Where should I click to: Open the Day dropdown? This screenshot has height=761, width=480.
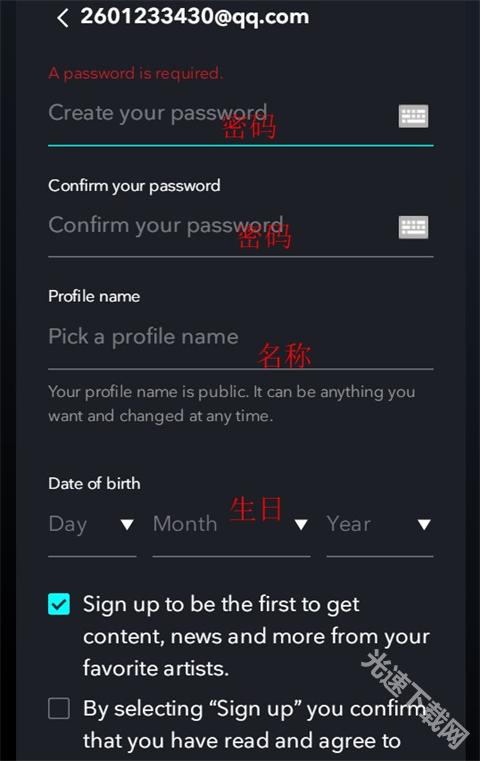[92, 527]
